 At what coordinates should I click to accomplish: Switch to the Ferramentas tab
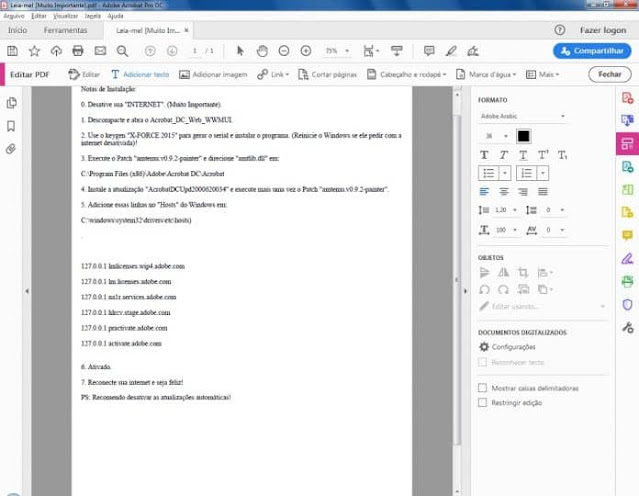[x=65, y=30]
